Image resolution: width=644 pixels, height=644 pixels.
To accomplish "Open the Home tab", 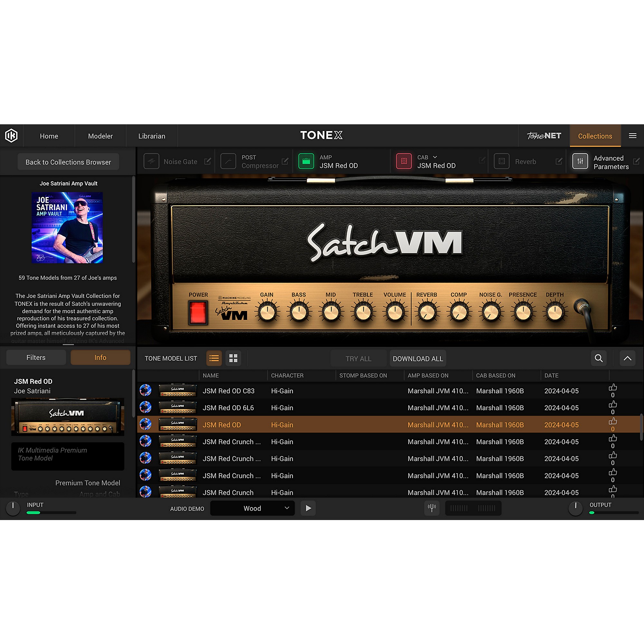I will 49,136.
